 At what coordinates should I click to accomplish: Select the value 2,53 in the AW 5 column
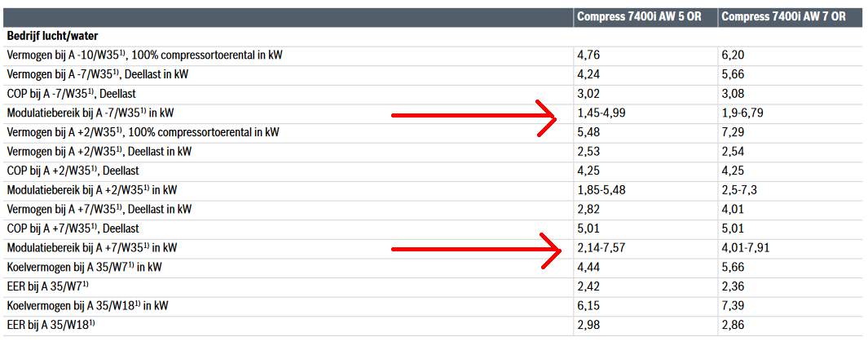[x=588, y=152]
